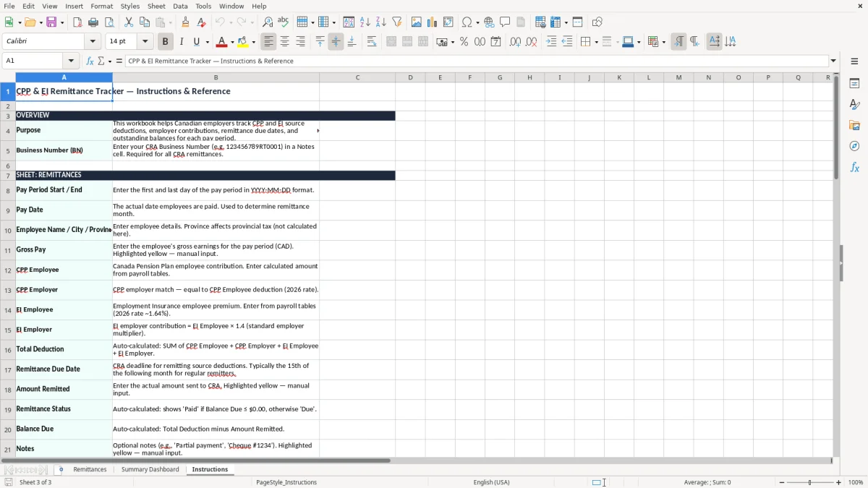Sort descending Z to A icon
Image resolution: width=868 pixels, height=488 pixels.
pyautogui.click(x=381, y=22)
